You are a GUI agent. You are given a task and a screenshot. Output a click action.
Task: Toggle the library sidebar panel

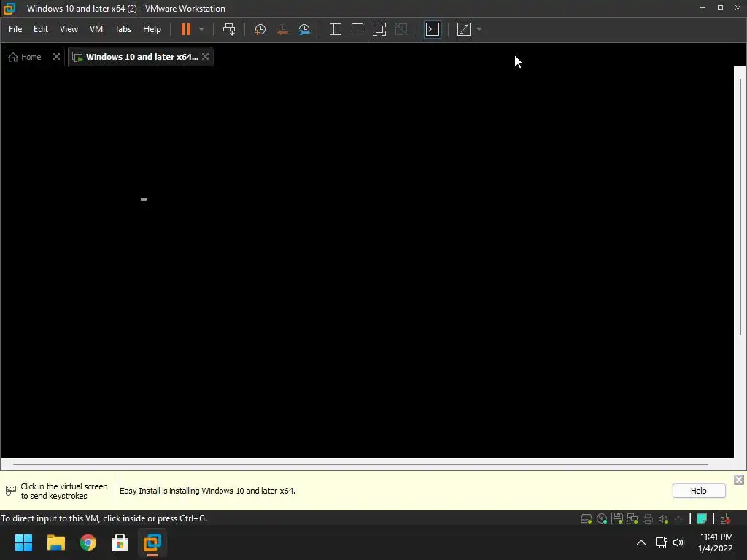pos(336,29)
